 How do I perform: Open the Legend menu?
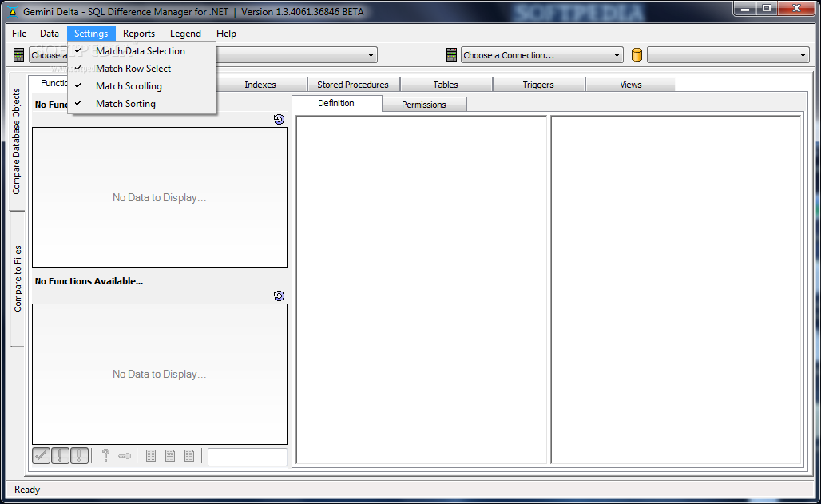[x=185, y=33]
